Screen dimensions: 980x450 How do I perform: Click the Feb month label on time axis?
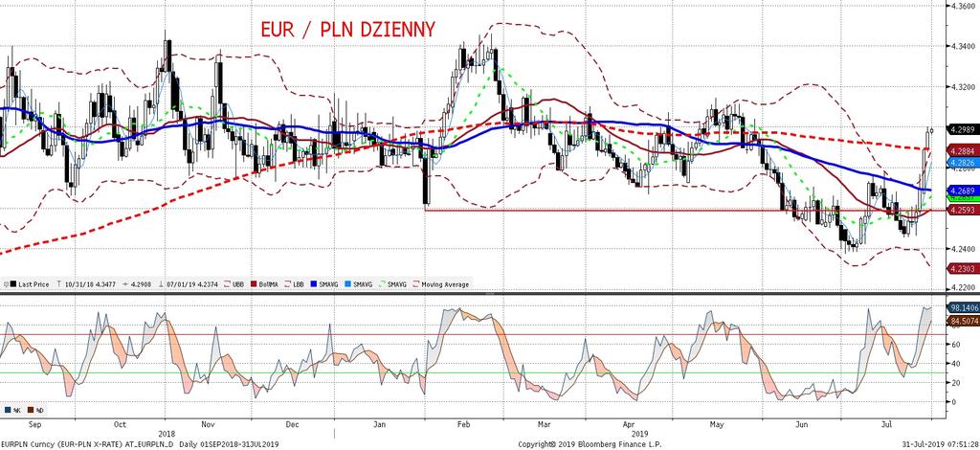(463, 424)
